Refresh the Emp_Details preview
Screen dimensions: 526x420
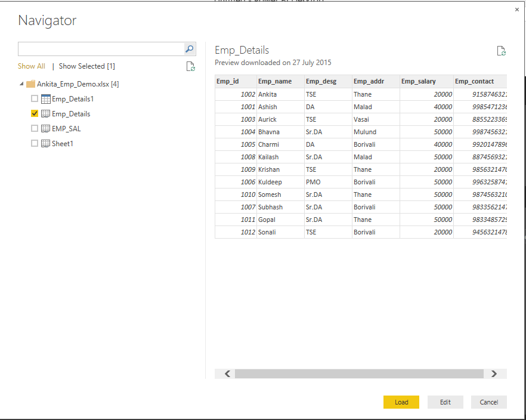[x=501, y=51]
